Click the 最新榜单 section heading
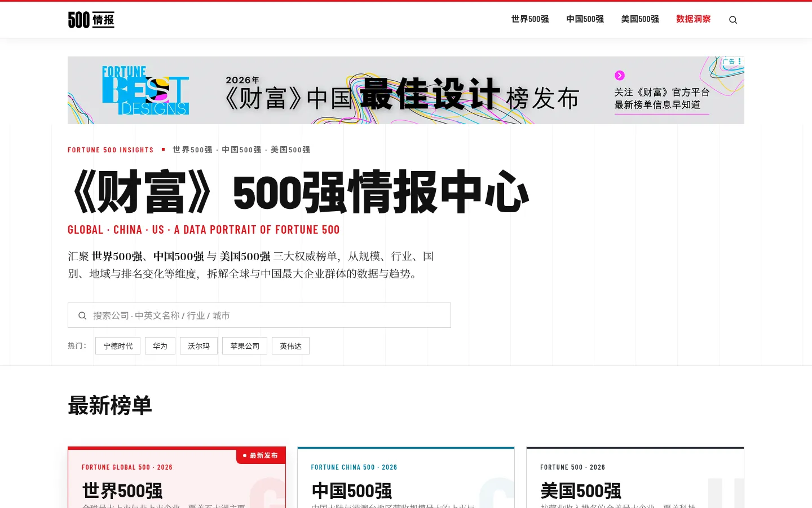The width and height of the screenshot is (812, 508). (110, 405)
